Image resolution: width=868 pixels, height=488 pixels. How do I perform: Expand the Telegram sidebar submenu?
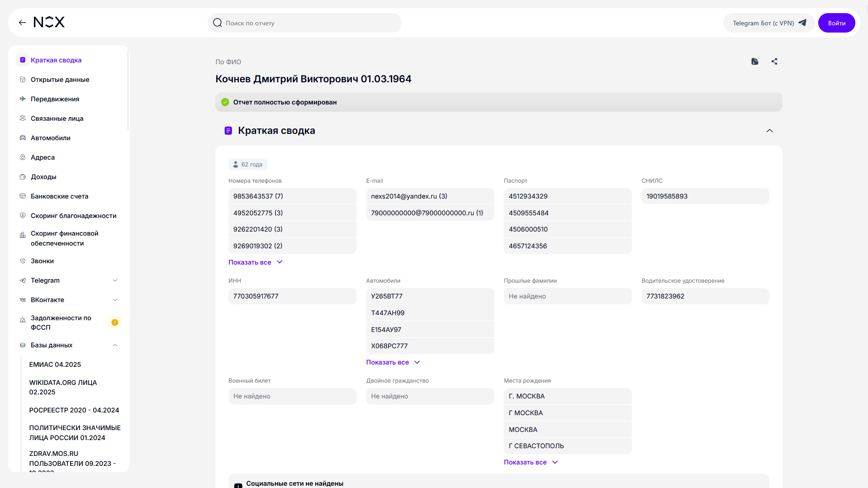click(115, 280)
